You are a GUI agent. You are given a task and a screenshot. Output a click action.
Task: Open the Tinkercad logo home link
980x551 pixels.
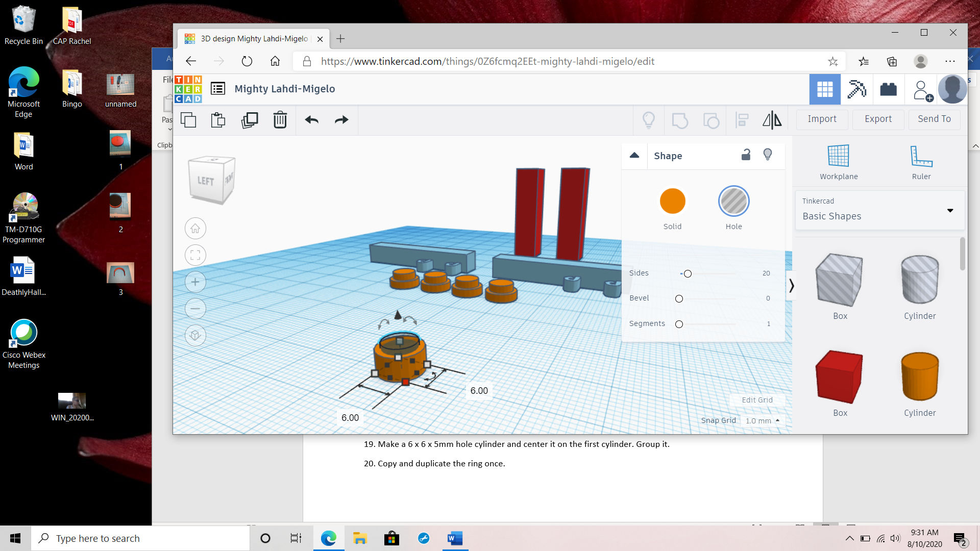188,89
